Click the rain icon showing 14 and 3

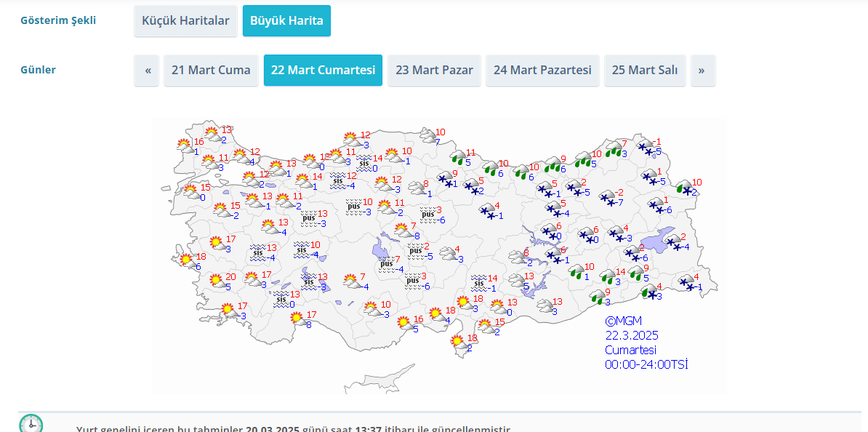click(x=607, y=276)
